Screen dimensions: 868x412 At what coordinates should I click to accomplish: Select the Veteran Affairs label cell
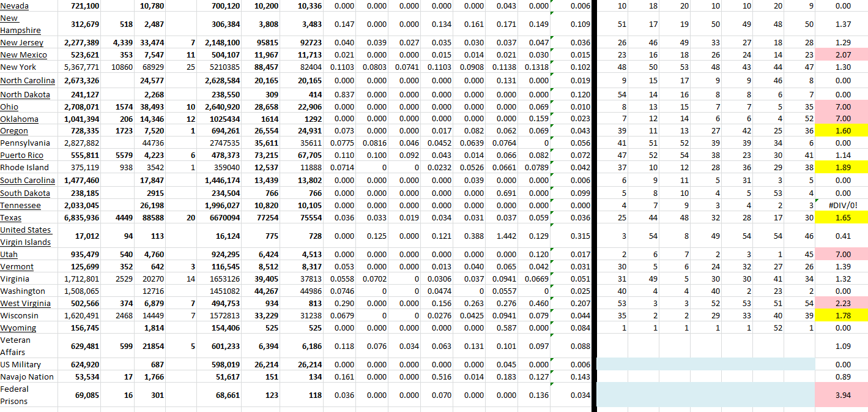coord(17,346)
